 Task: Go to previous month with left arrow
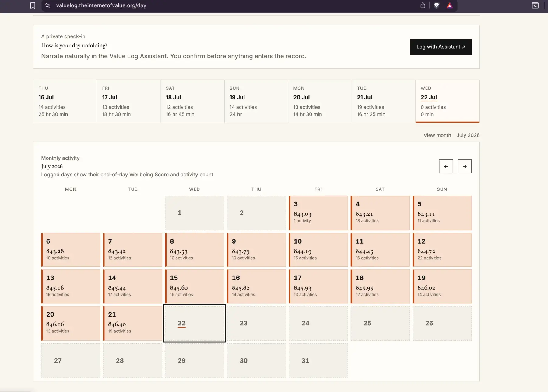click(x=446, y=166)
